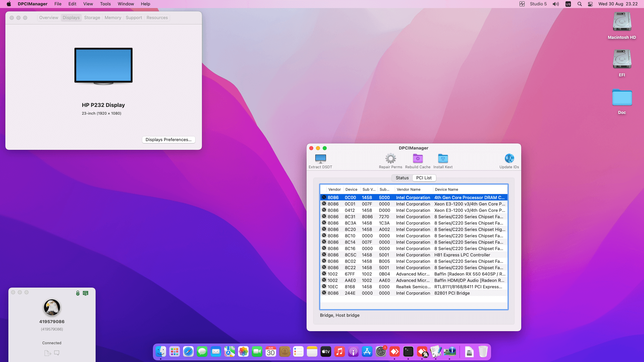Click the Spotlight search icon in menu bar
Viewport: 644px width, 362px height.
[580, 4]
